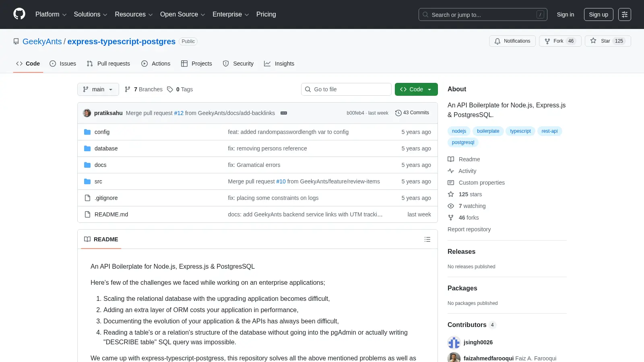
Task: Focus the Go to file input
Action: coord(346,89)
